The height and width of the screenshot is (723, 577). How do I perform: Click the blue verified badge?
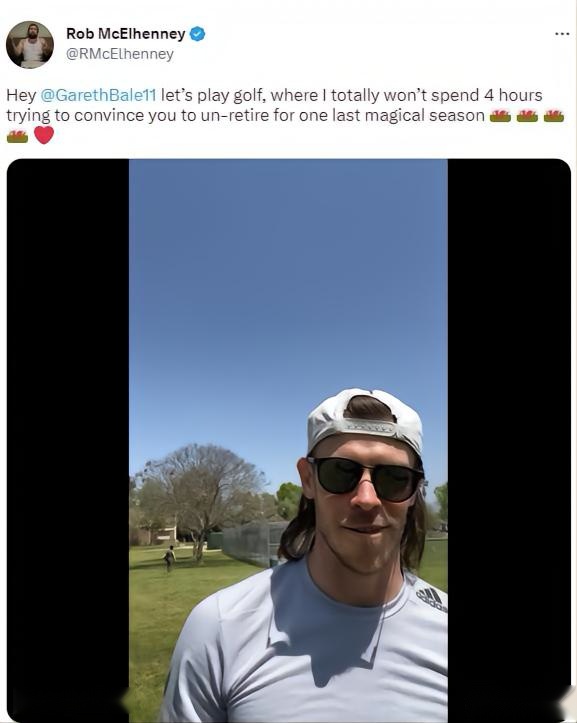(x=197, y=34)
